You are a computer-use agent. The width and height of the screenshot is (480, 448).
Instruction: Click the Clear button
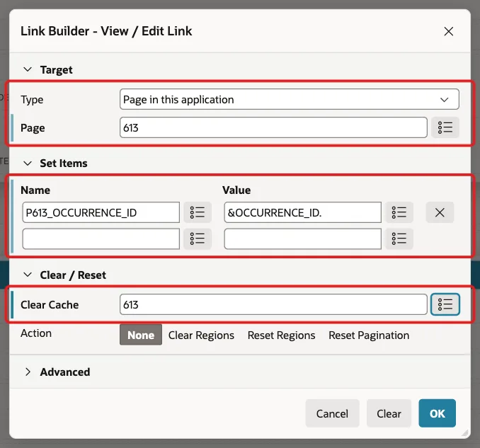pyautogui.click(x=389, y=413)
